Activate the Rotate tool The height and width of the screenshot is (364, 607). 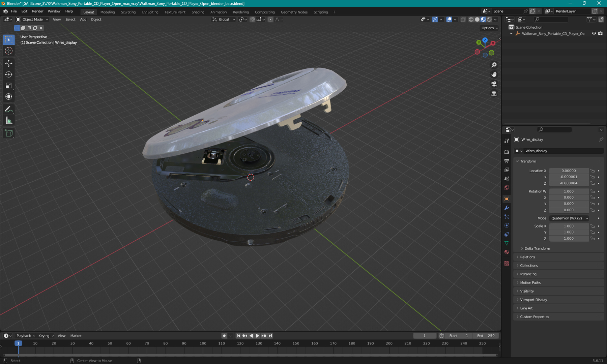coord(9,74)
